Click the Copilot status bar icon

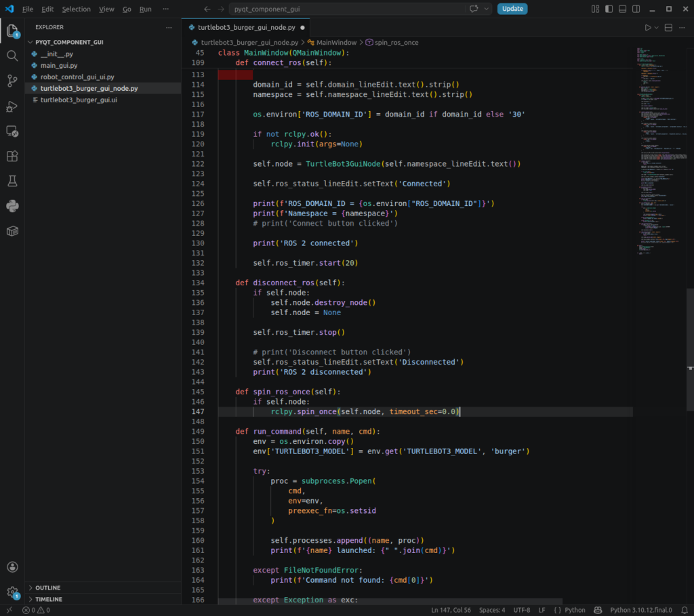[x=598, y=611]
